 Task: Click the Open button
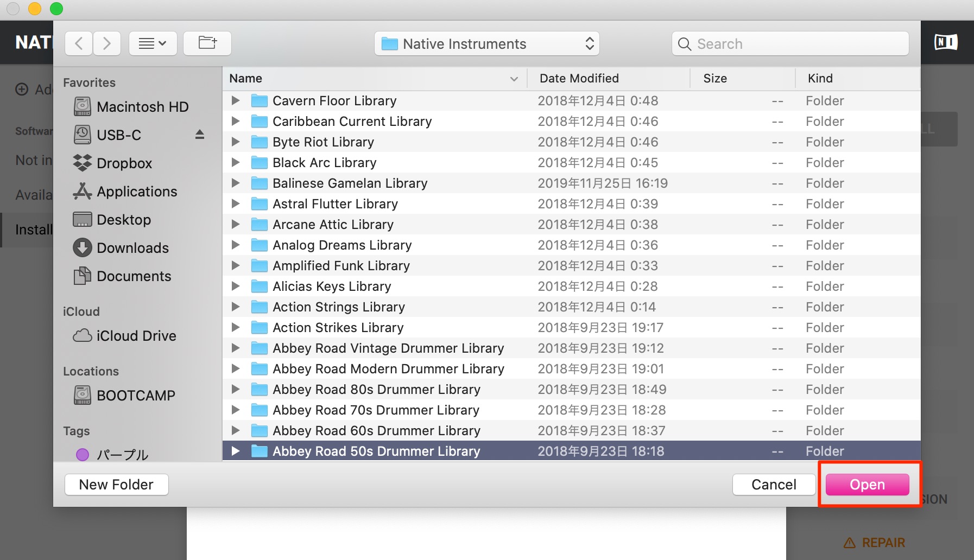867,485
